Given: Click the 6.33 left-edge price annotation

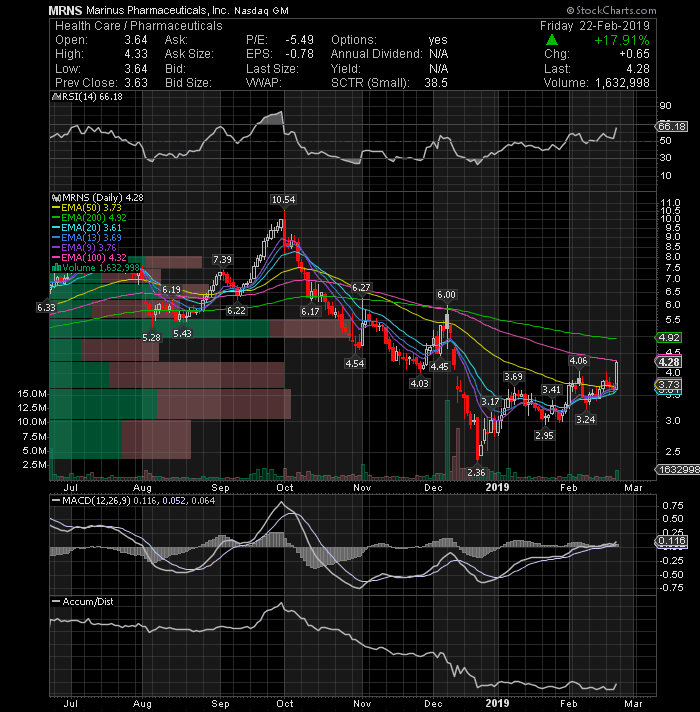Looking at the screenshot, I should 46,308.
